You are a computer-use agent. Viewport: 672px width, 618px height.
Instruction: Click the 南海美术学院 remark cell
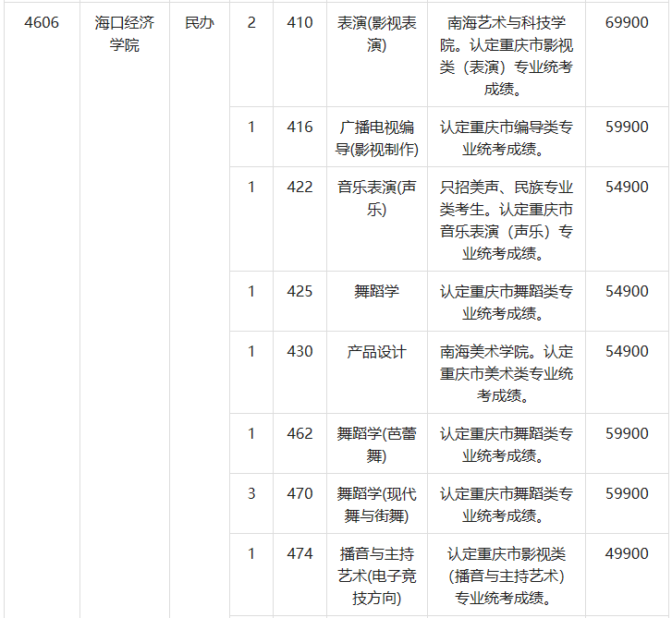pos(506,373)
